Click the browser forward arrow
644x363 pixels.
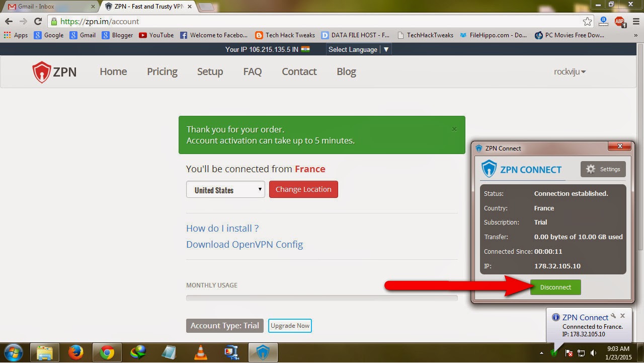pos(23,22)
